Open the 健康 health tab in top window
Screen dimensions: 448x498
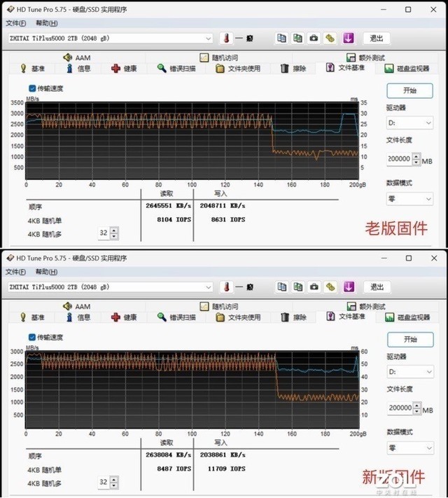[124, 68]
